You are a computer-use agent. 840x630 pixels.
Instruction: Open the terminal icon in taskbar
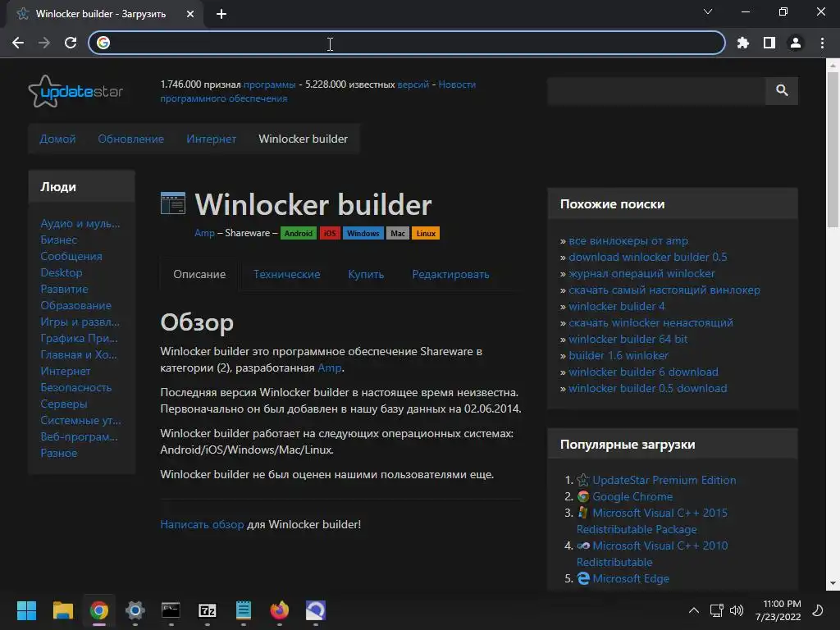(171, 610)
